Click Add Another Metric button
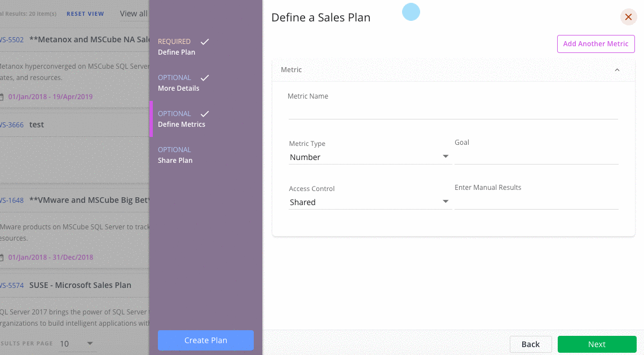 coord(596,44)
